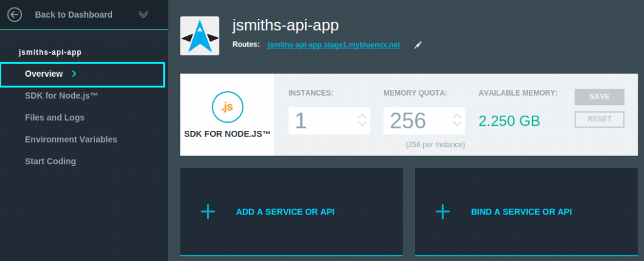644x261 pixels.
Task: Click the jsmiths-api-app application logo icon
Action: (x=199, y=36)
